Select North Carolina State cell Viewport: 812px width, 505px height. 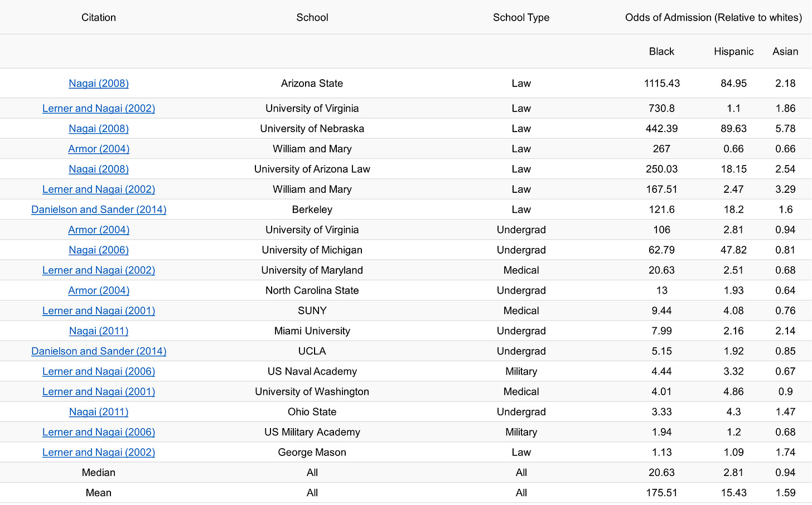coord(312,290)
